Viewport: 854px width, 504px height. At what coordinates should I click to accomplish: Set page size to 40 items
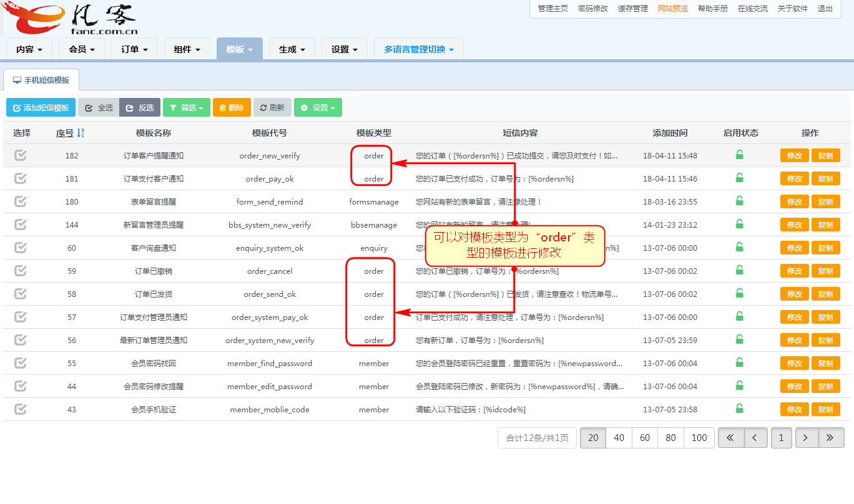coord(619,438)
